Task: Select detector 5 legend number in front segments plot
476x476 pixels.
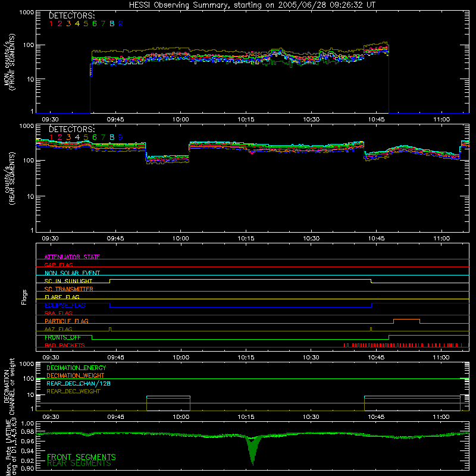Action: [x=86, y=24]
